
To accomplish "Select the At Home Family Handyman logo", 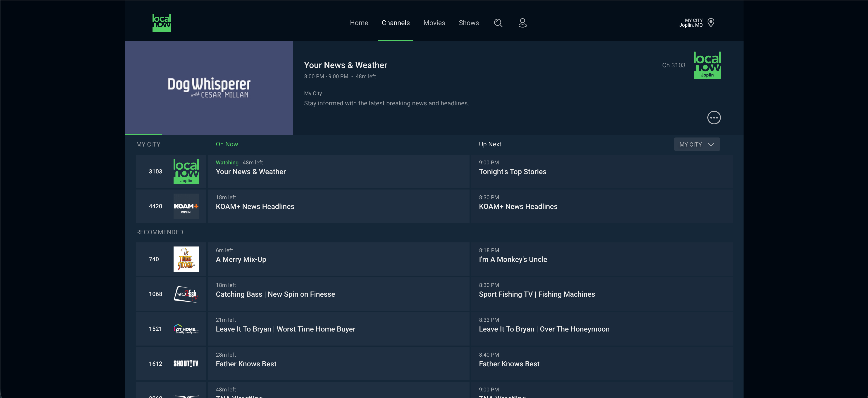I will pos(186,329).
